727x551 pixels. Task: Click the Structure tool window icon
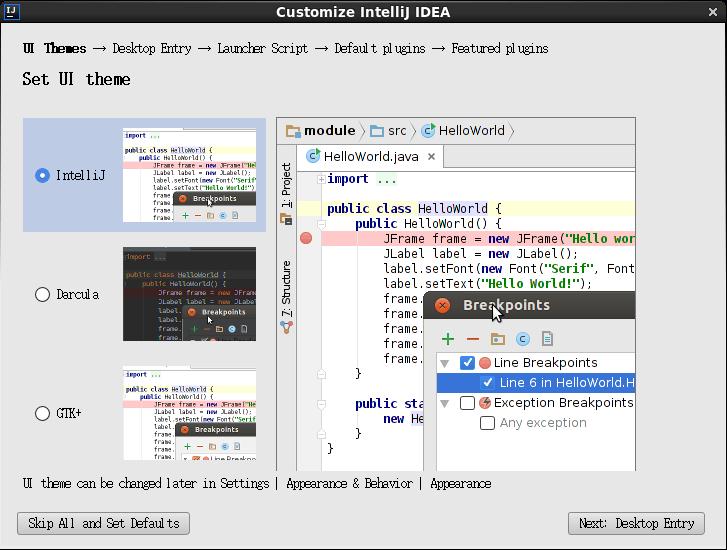click(x=287, y=327)
